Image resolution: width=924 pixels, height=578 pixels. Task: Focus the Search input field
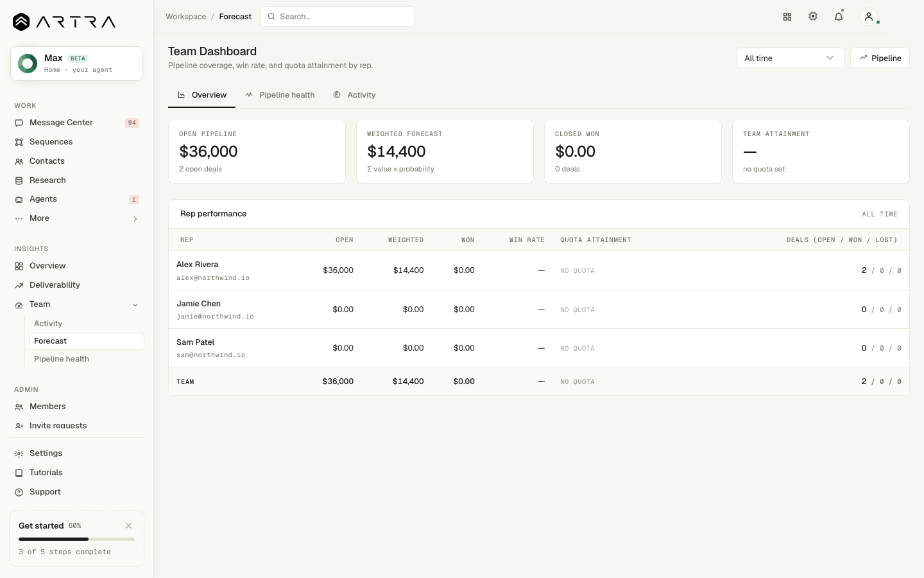click(x=338, y=17)
